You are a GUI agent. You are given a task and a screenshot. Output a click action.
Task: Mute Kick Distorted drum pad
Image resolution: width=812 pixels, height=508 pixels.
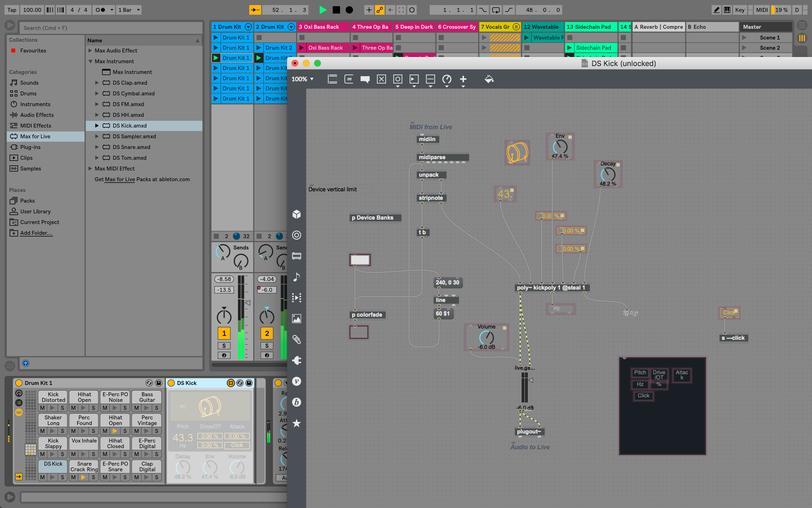[42, 408]
